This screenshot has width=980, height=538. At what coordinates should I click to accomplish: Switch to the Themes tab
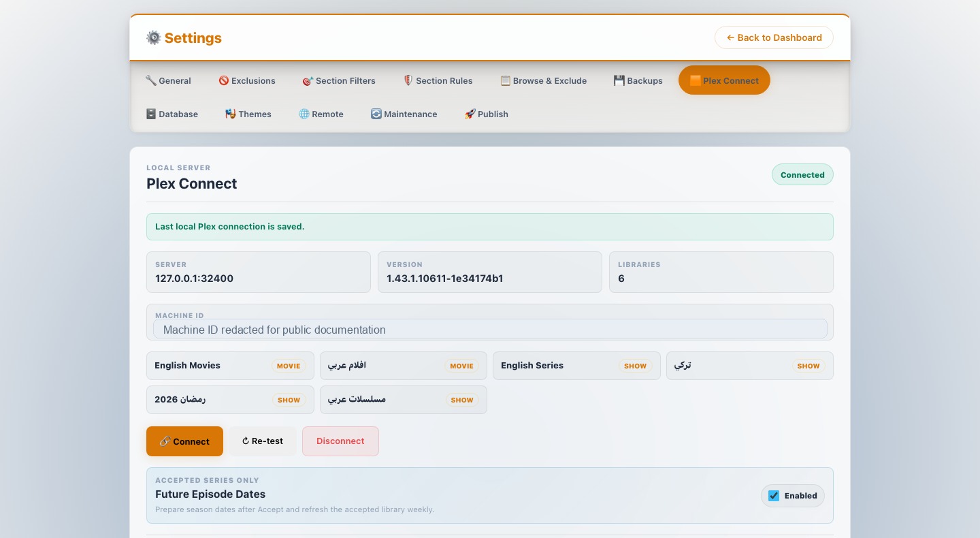(x=248, y=114)
